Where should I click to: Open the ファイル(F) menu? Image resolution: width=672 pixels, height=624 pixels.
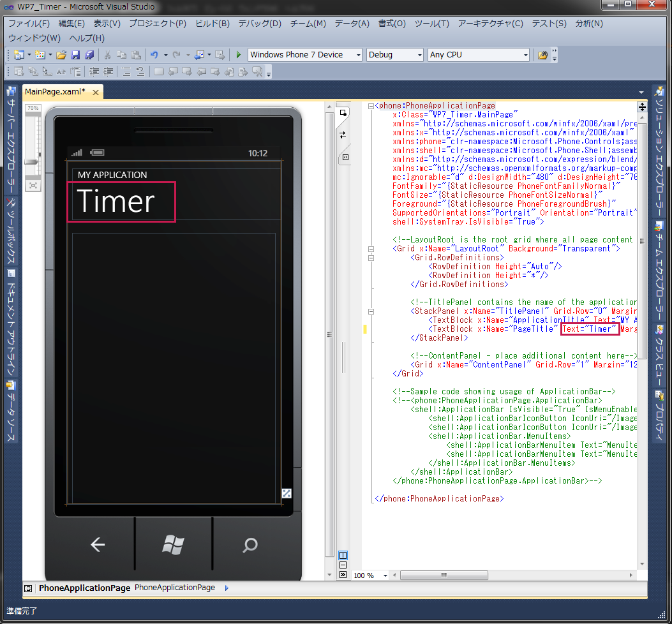(x=29, y=23)
